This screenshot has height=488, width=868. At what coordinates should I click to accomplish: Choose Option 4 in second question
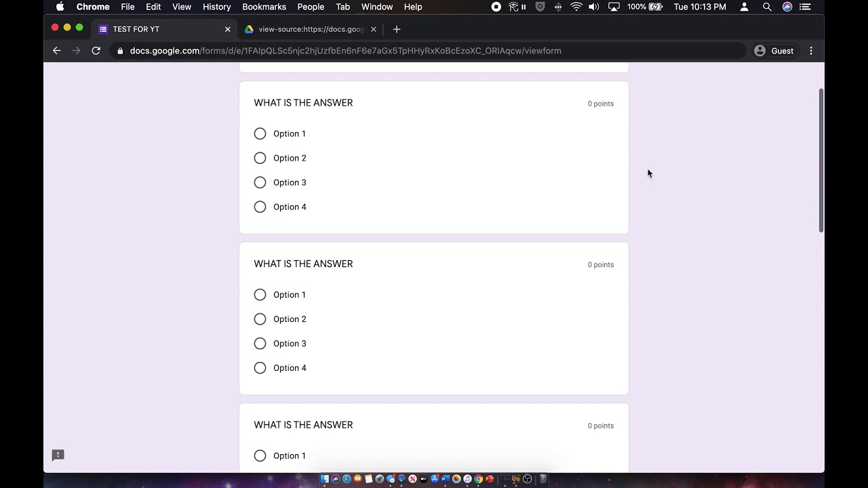(x=260, y=368)
